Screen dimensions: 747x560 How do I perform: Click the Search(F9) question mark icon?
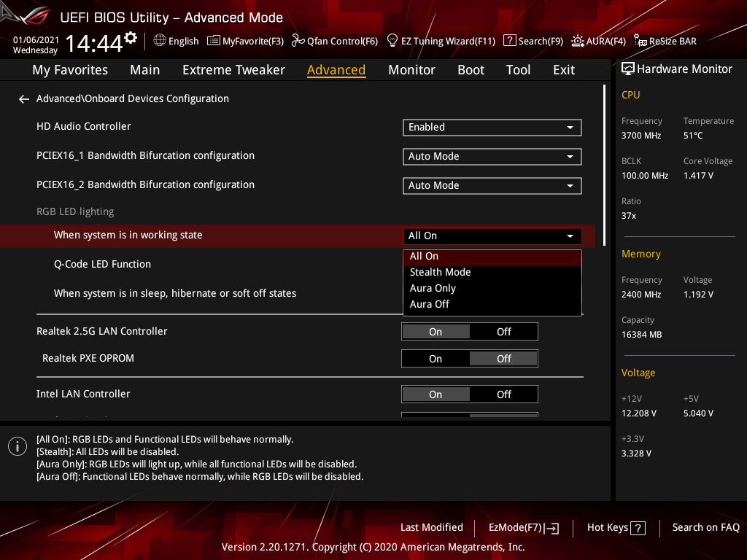[509, 41]
